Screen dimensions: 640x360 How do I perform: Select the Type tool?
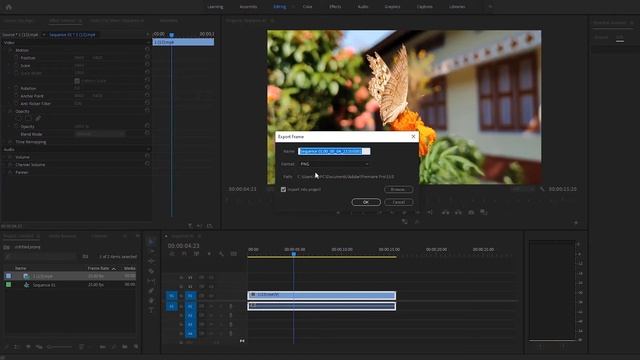151,310
